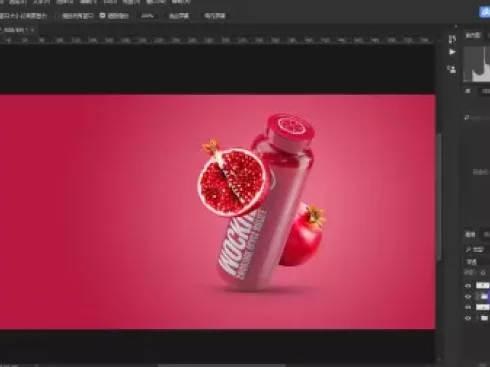Expand the bottom layer group arrow

click(x=477, y=318)
